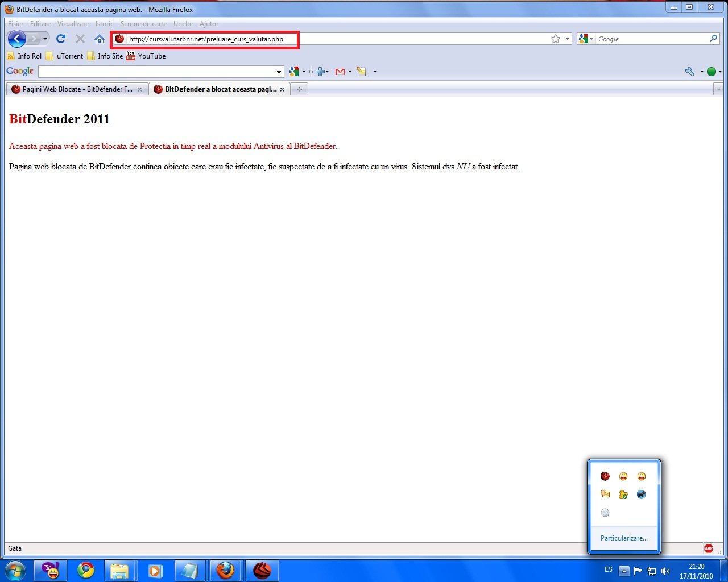728x582 pixels.
Task: Bookmark this page with the star icon
Action: click(556, 39)
